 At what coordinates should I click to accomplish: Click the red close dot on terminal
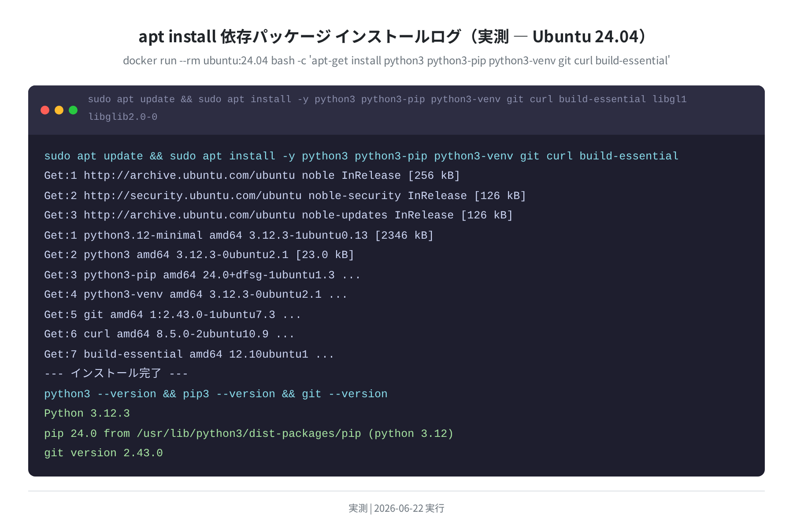45,110
